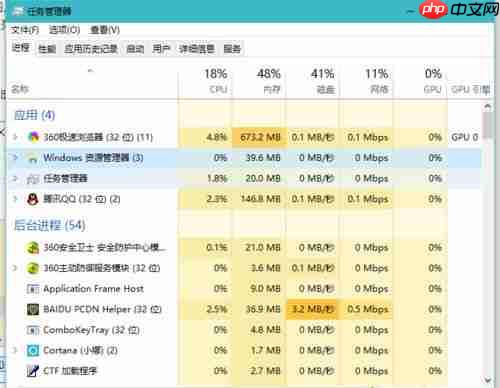Open the 查看(V) menu
Screen dimensions: 500x388
[105, 30]
